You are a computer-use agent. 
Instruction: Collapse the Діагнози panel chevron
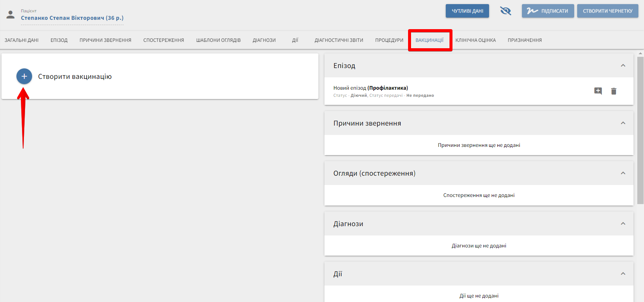tap(623, 224)
